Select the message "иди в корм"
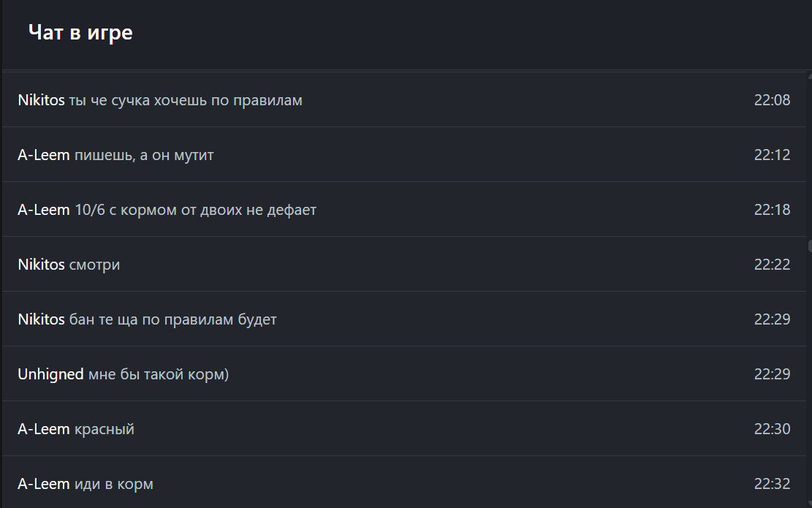Image resolution: width=812 pixels, height=508 pixels. (x=114, y=484)
